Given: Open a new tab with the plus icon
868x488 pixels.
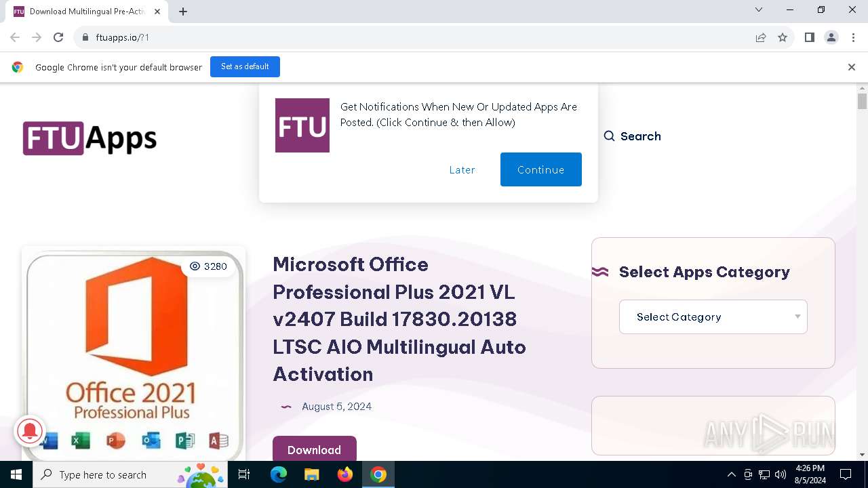Looking at the screenshot, I should tap(183, 12).
